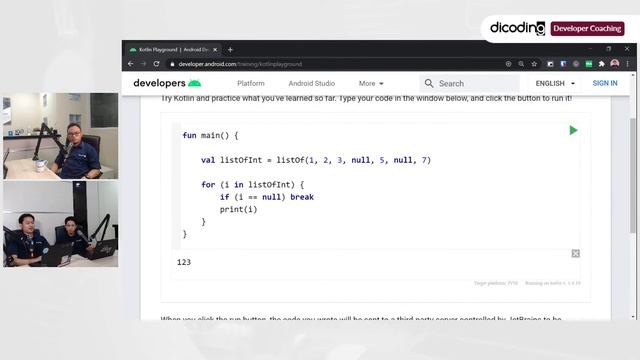
Task: View site info via the lock icon
Action: click(x=172, y=64)
